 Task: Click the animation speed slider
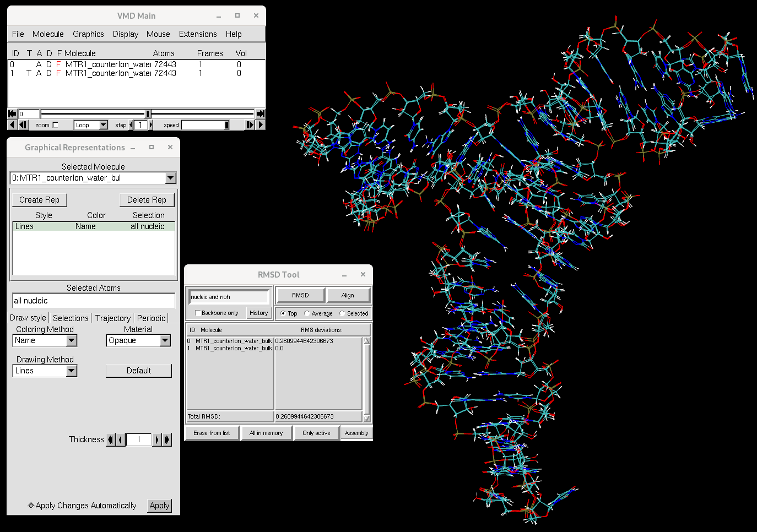pyautogui.click(x=205, y=125)
